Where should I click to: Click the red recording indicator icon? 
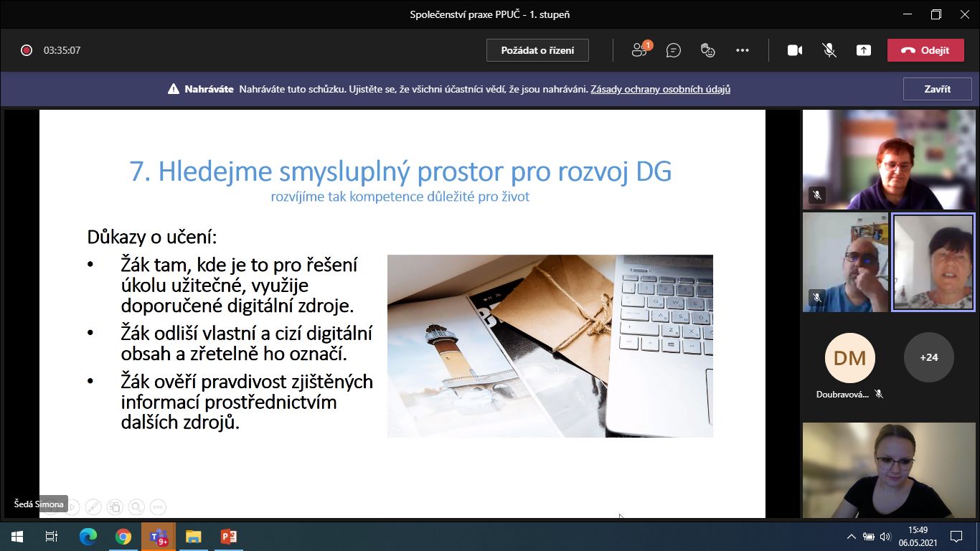tap(27, 50)
